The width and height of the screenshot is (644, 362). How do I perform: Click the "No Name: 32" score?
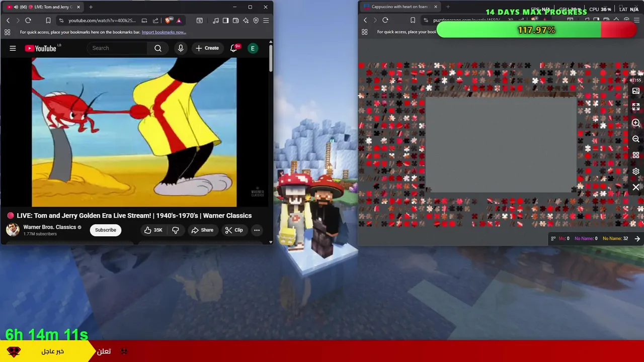click(x=615, y=239)
